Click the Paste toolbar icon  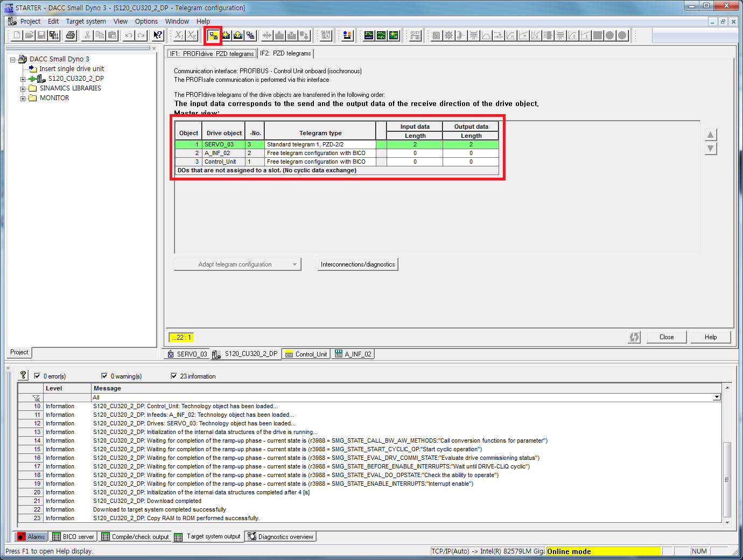click(x=112, y=36)
